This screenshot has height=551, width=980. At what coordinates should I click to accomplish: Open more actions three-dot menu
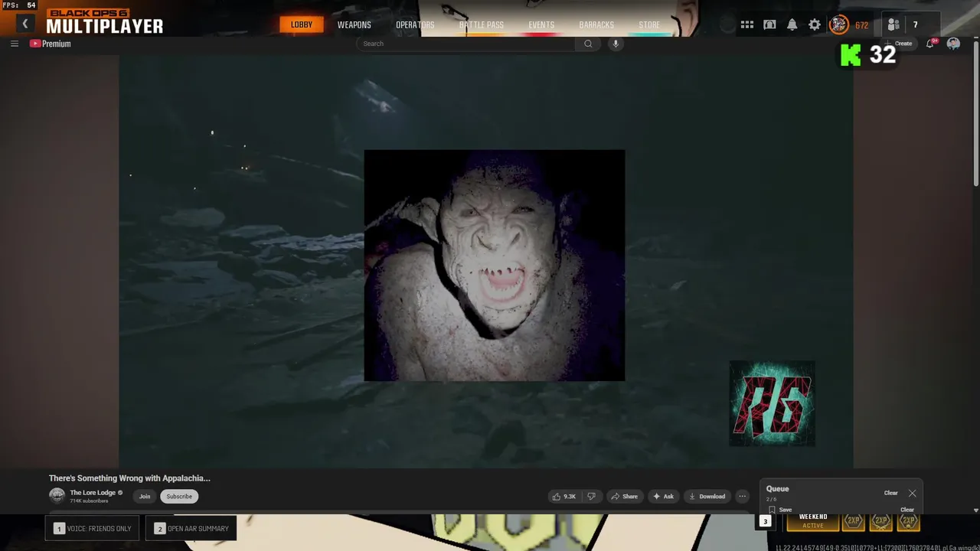pos(742,496)
